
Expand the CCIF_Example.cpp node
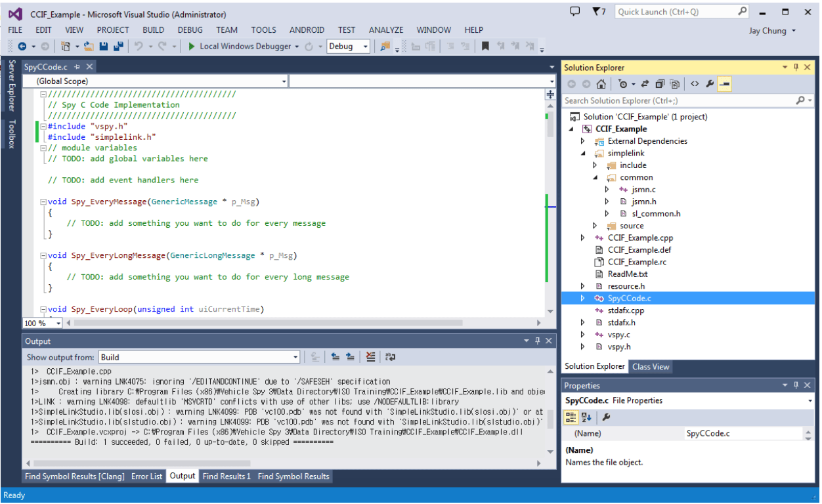pyautogui.click(x=582, y=238)
